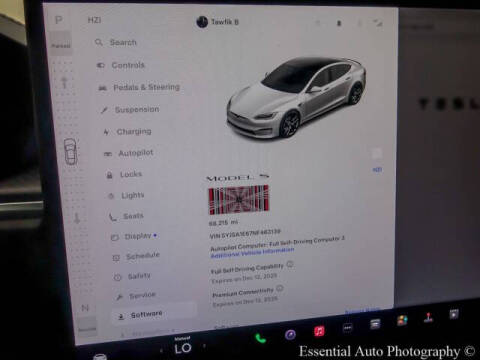Open the Theater video icon
480x360 pixels.
(x=454, y=314)
